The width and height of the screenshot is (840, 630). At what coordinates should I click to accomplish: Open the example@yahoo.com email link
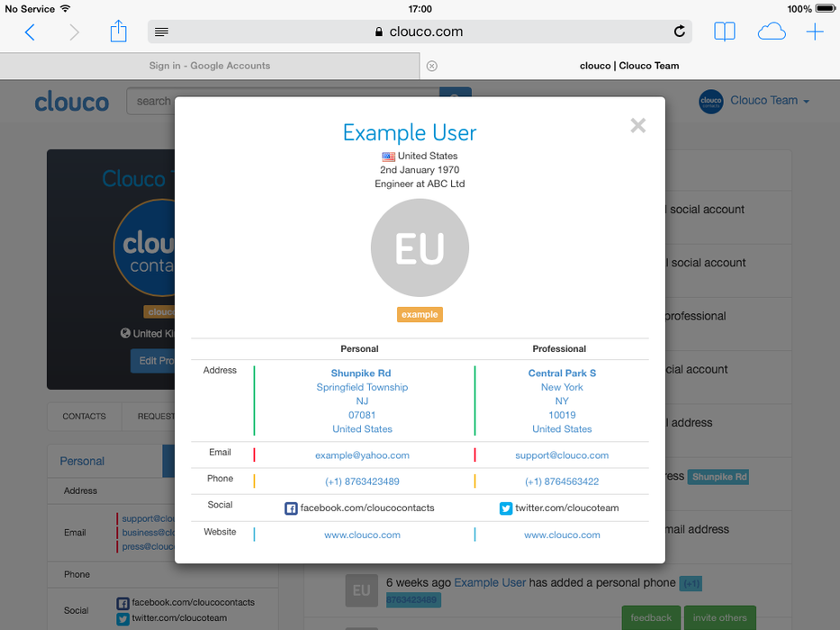(362, 455)
